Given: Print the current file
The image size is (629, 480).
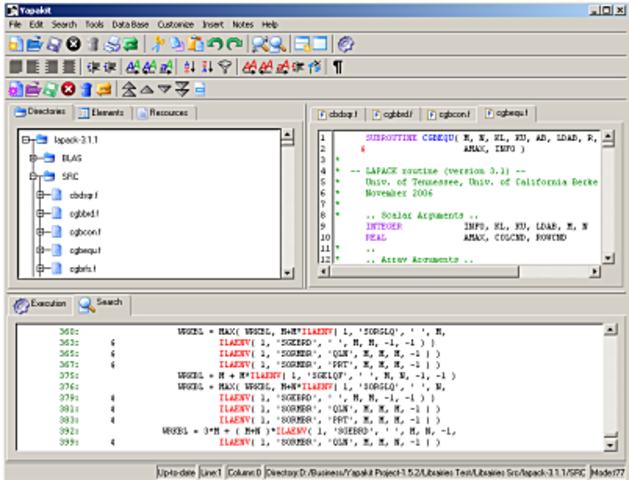Looking at the screenshot, I should [112, 44].
